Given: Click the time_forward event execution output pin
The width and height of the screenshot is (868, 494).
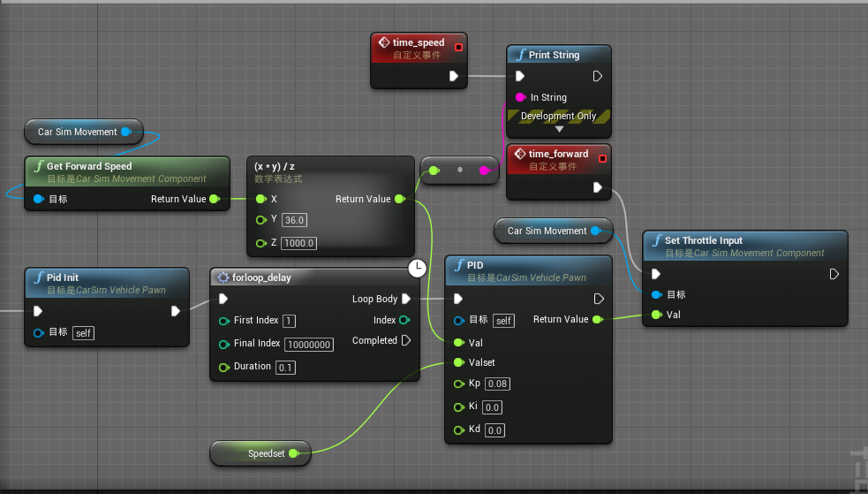Looking at the screenshot, I should click(x=597, y=187).
